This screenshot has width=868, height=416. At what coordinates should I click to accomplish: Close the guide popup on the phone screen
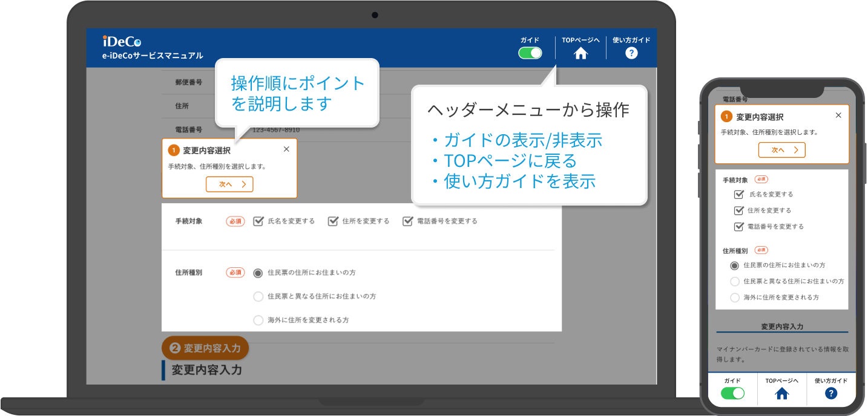coord(838,115)
